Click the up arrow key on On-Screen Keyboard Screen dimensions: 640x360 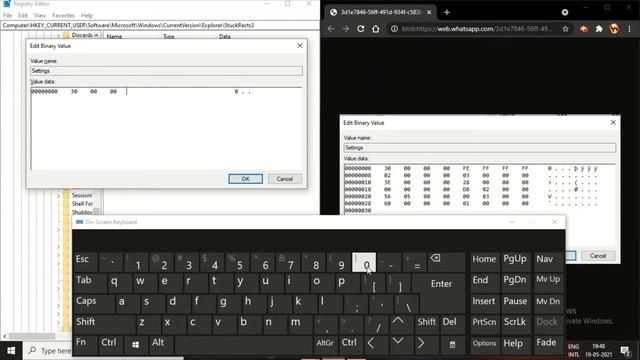click(x=398, y=324)
